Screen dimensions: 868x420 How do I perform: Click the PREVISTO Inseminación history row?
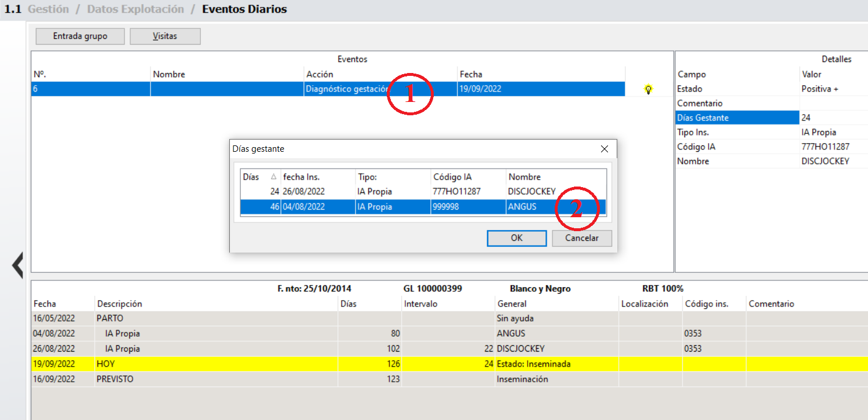coord(232,379)
